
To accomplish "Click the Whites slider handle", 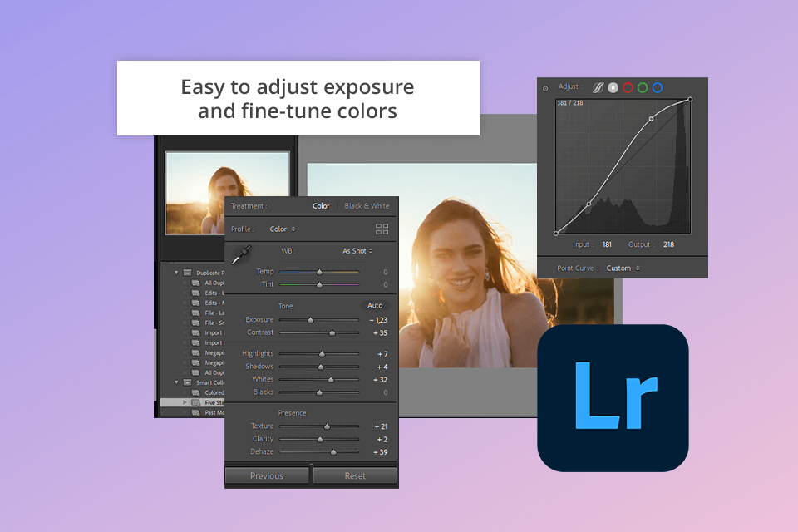I will click(331, 380).
